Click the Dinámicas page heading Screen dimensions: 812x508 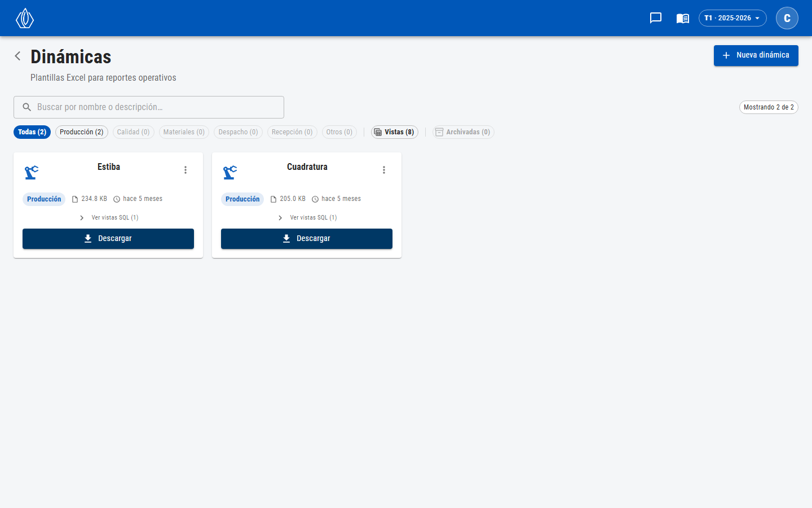click(71, 56)
